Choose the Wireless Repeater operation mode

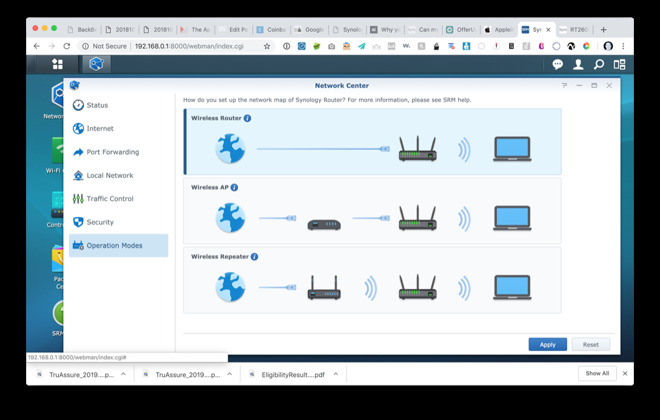pos(372,280)
